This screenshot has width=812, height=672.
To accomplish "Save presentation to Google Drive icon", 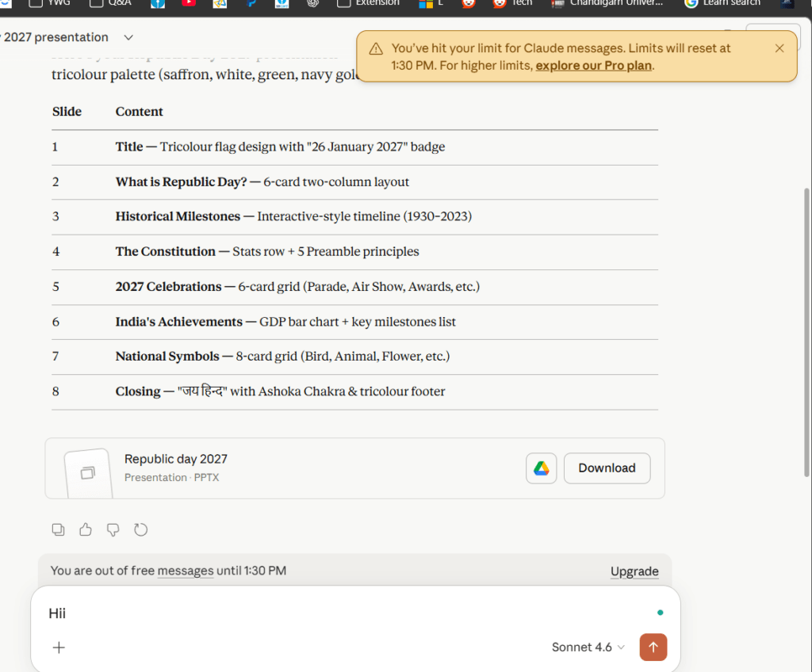I will (x=541, y=468).
